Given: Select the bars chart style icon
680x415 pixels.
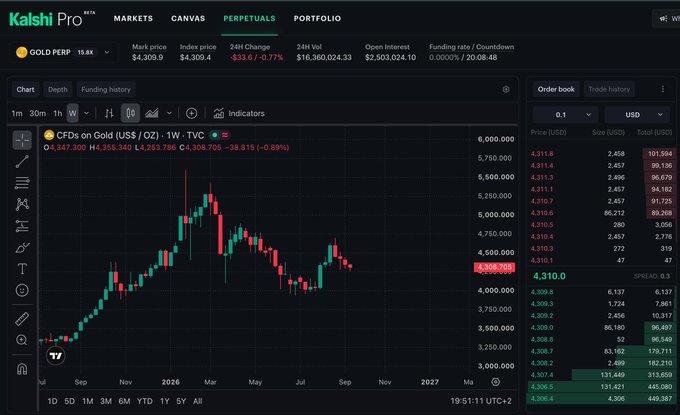Looking at the screenshot, I should click(x=109, y=113).
